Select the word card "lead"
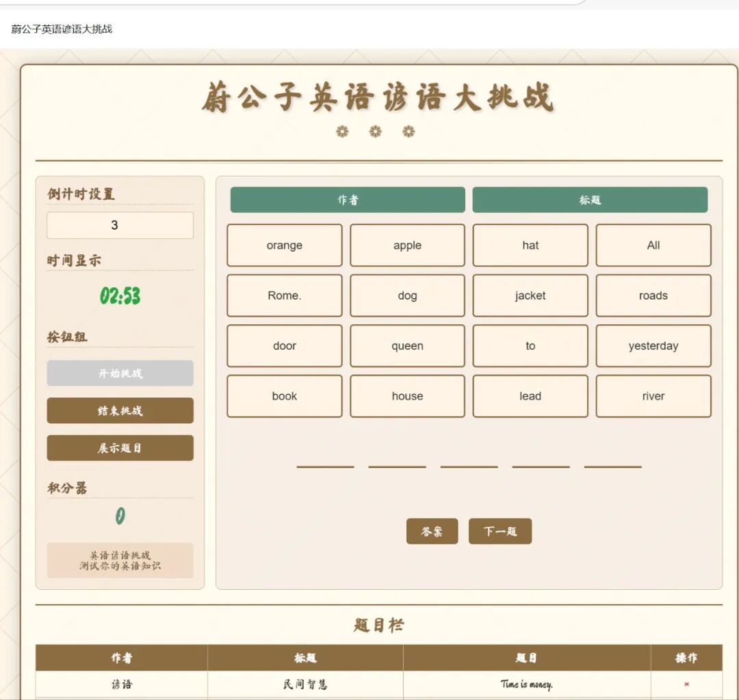Image resolution: width=739 pixels, height=700 pixels. pyautogui.click(x=530, y=396)
